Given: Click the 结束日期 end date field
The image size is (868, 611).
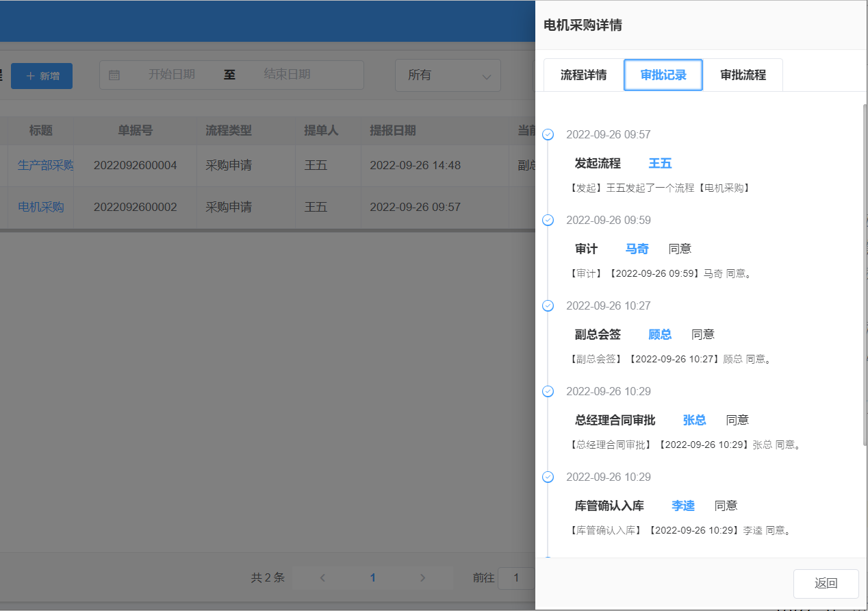Looking at the screenshot, I should pyautogui.click(x=288, y=75).
